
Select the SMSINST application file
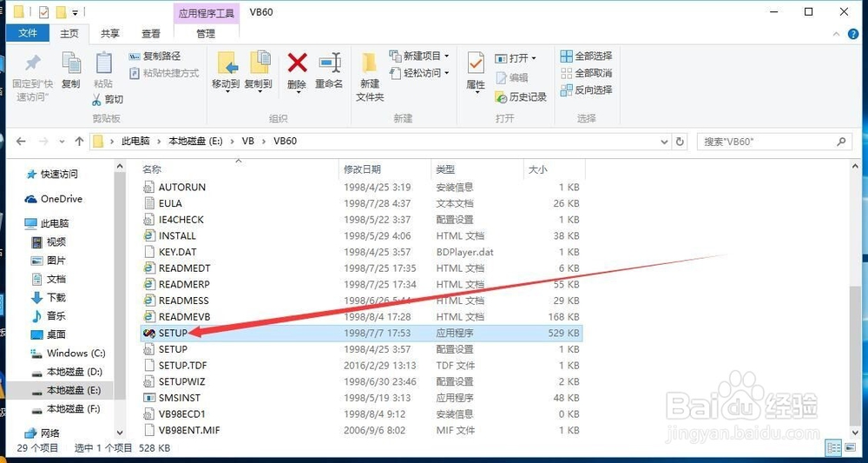tap(361, 398)
